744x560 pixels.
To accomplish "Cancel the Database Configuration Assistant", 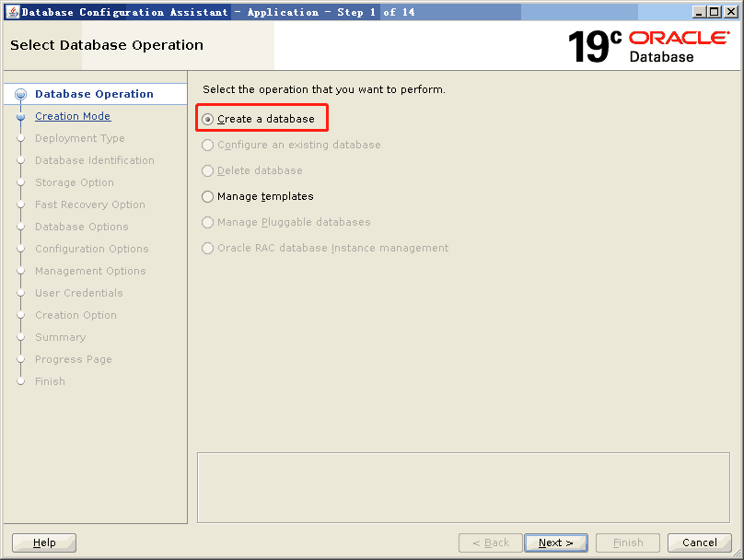I will click(x=700, y=542).
